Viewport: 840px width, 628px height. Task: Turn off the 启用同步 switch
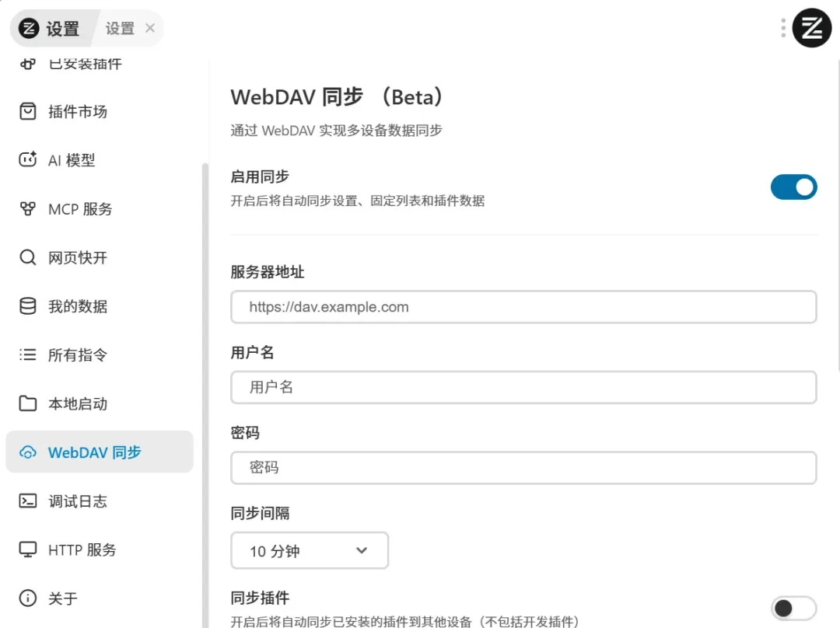[794, 187]
